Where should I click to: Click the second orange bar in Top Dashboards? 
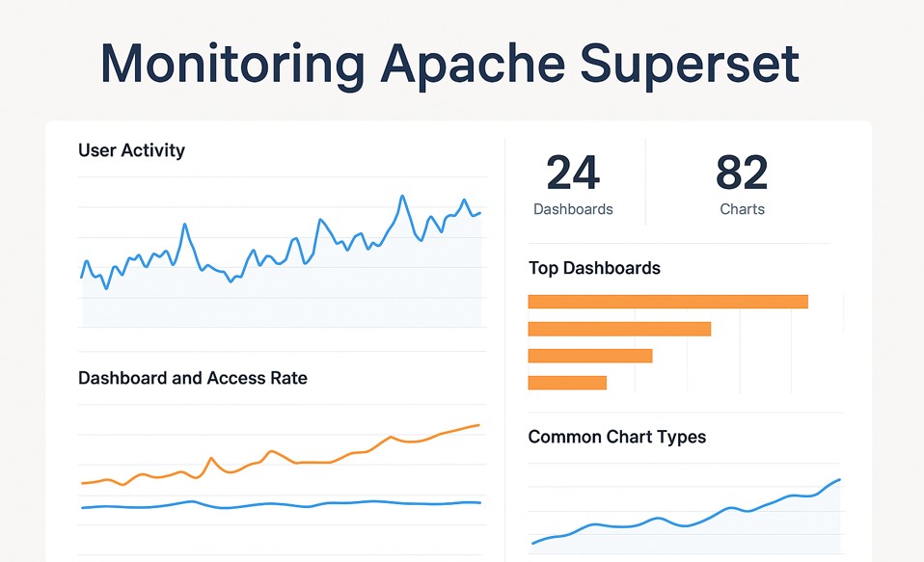point(619,329)
